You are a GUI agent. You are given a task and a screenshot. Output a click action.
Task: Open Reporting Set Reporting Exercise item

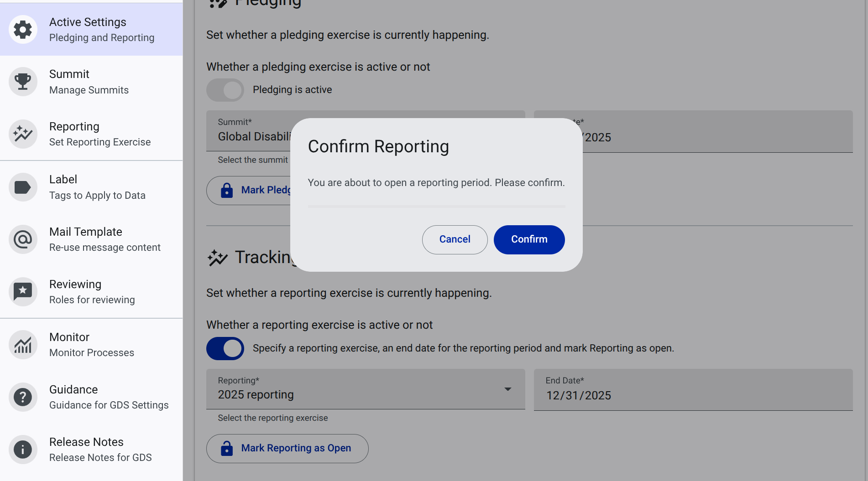pyautogui.click(x=91, y=134)
